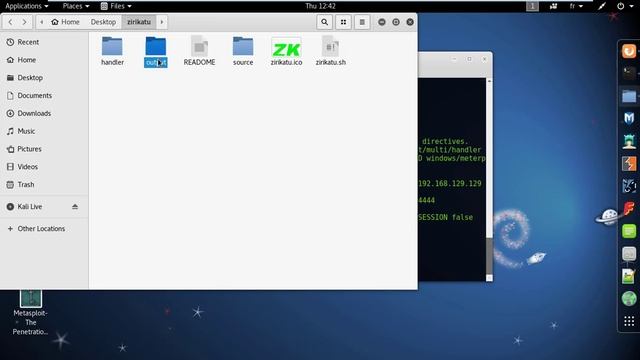The image size is (640, 360).
Task: Click the IP 192.168.129.129 in terminal
Action: coord(450,184)
